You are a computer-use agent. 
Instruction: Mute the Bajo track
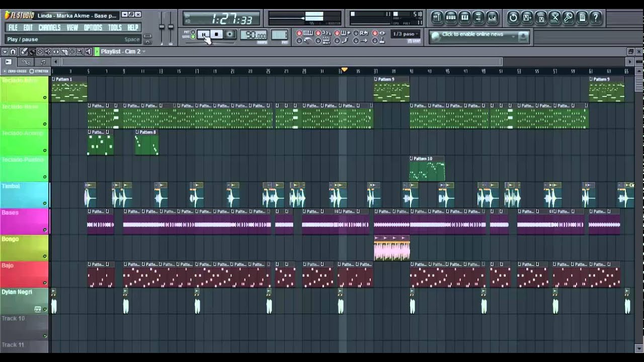tap(45, 283)
